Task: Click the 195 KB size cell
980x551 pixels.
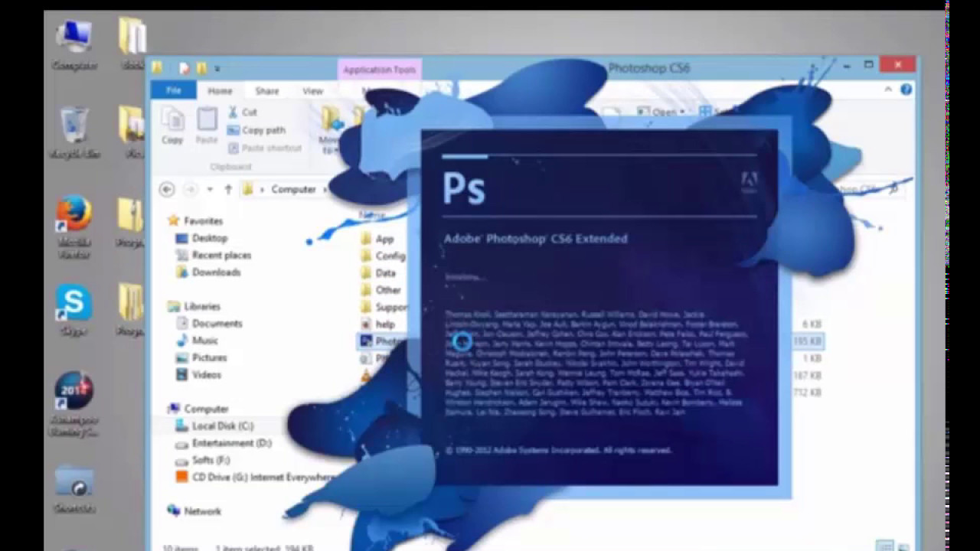Action: click(808, 341)
